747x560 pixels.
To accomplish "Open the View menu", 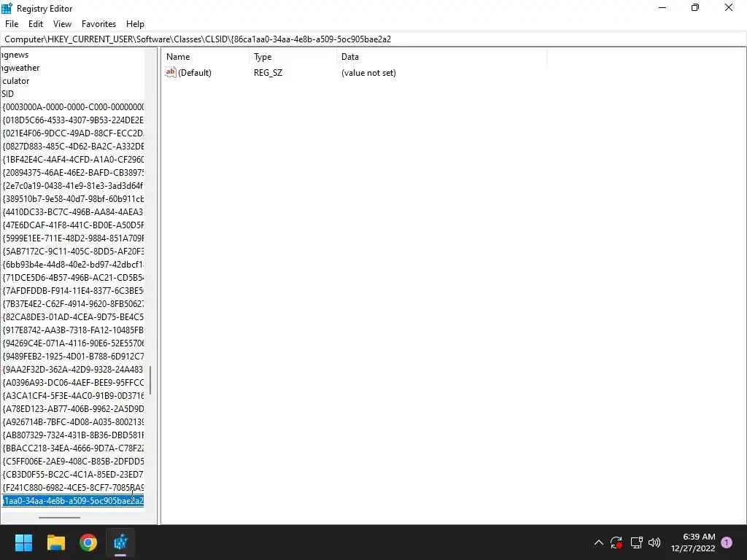I will [62, 24].
